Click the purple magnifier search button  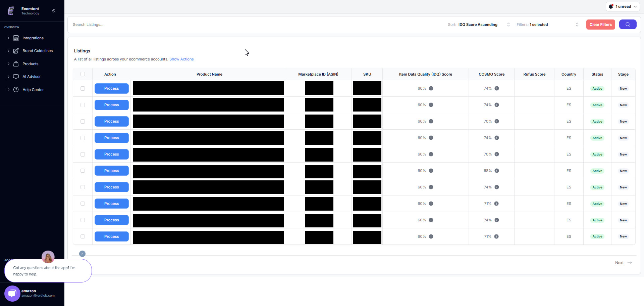coord(628,25)
